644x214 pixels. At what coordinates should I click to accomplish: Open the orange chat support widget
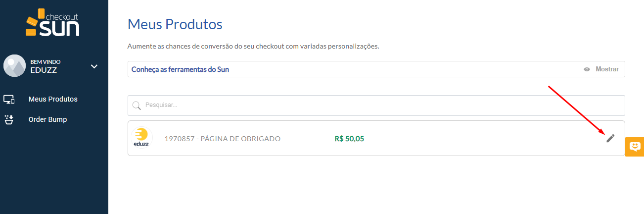(635, 147)
